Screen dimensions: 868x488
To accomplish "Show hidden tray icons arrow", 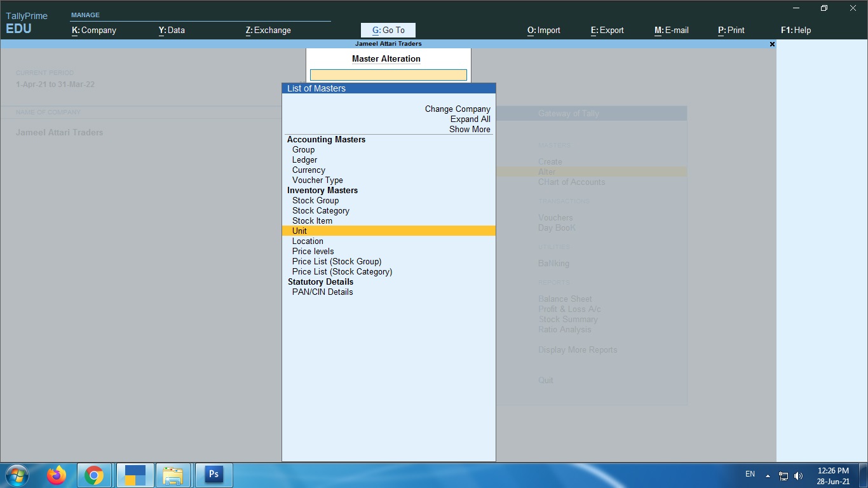I will 768,475.
